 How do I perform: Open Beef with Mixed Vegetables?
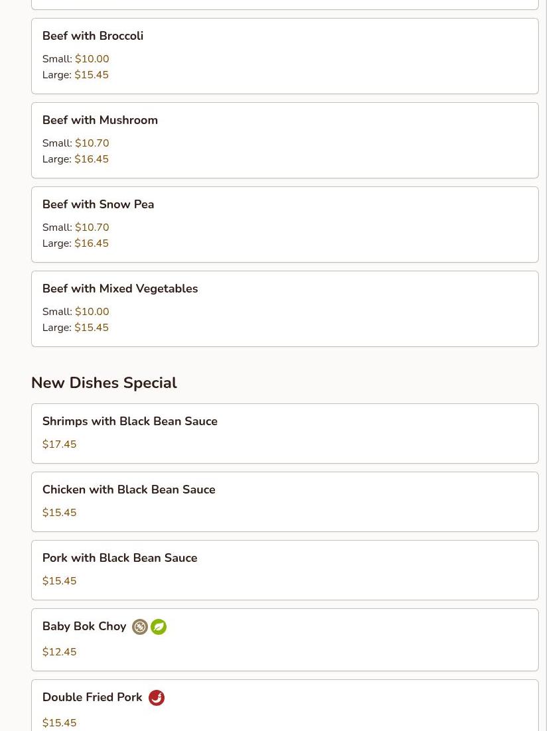tap(120, 289)
